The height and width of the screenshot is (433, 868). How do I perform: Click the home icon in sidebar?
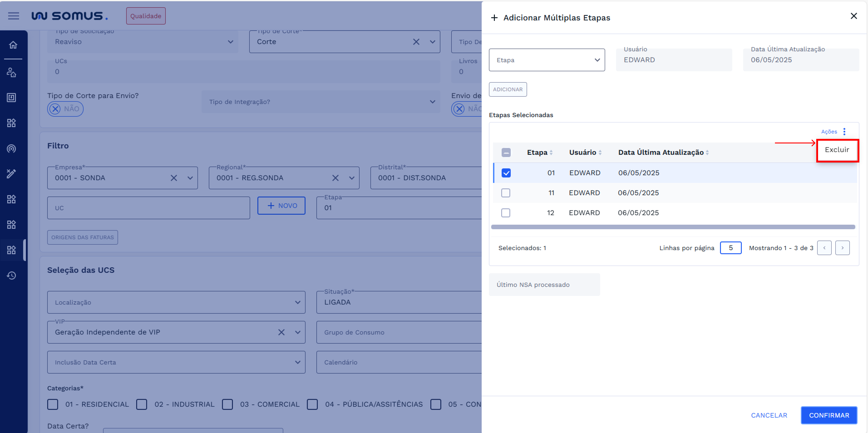coord(13,45)
